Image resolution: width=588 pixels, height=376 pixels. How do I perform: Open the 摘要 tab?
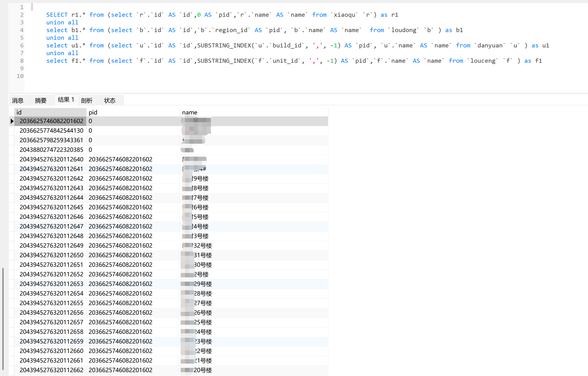pos(40,100)
